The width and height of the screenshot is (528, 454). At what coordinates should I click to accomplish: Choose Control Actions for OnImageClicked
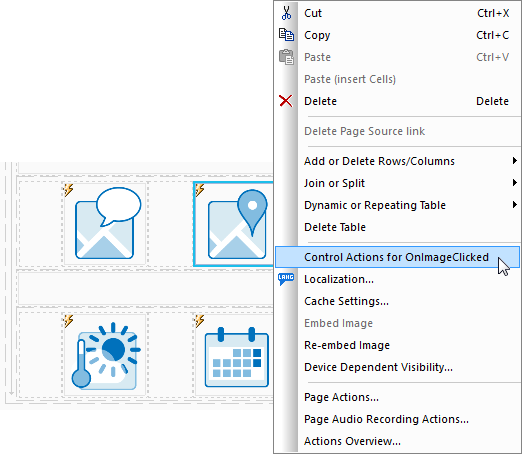coord(397,257)
